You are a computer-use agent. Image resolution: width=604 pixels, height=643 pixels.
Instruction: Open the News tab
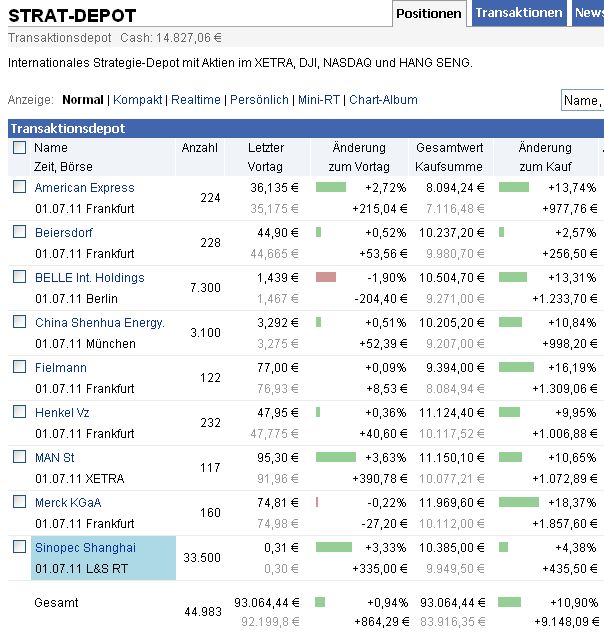588,13
